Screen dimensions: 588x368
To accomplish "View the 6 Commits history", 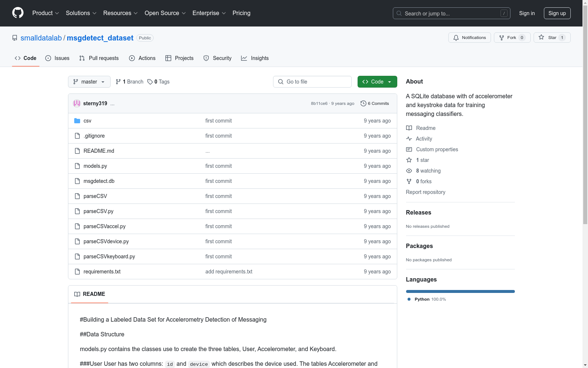I will pos(375,103).
